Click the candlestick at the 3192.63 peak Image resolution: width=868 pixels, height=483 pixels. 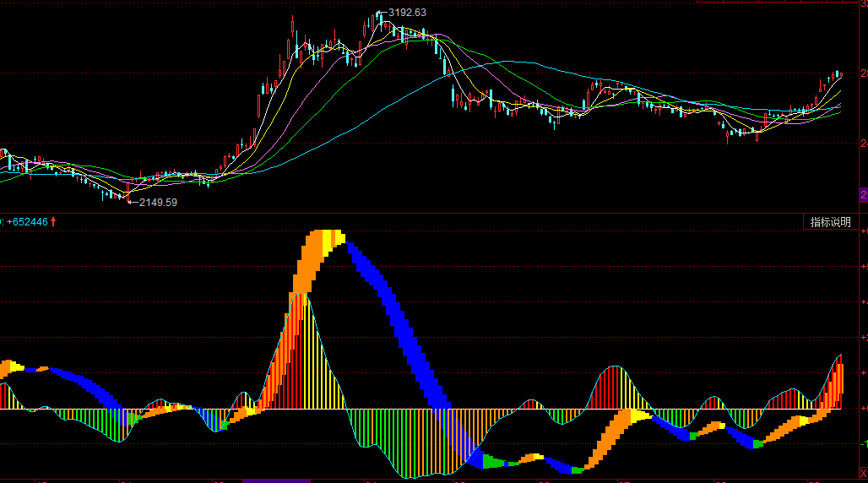(379, 20)
